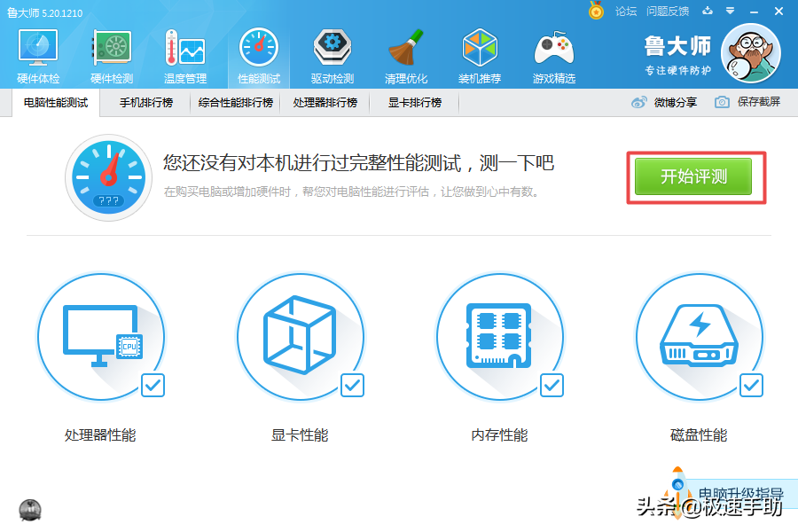The height and width of the screenshot is (532, 798).
Task: Click the round badge icon at bottom left
Action: [30, 510]
